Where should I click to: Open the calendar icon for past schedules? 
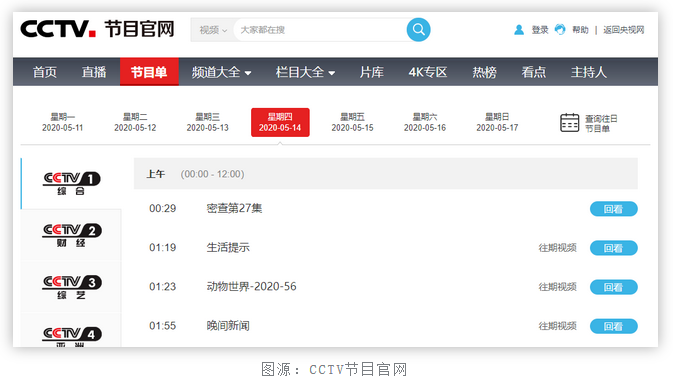click(570, 123)
